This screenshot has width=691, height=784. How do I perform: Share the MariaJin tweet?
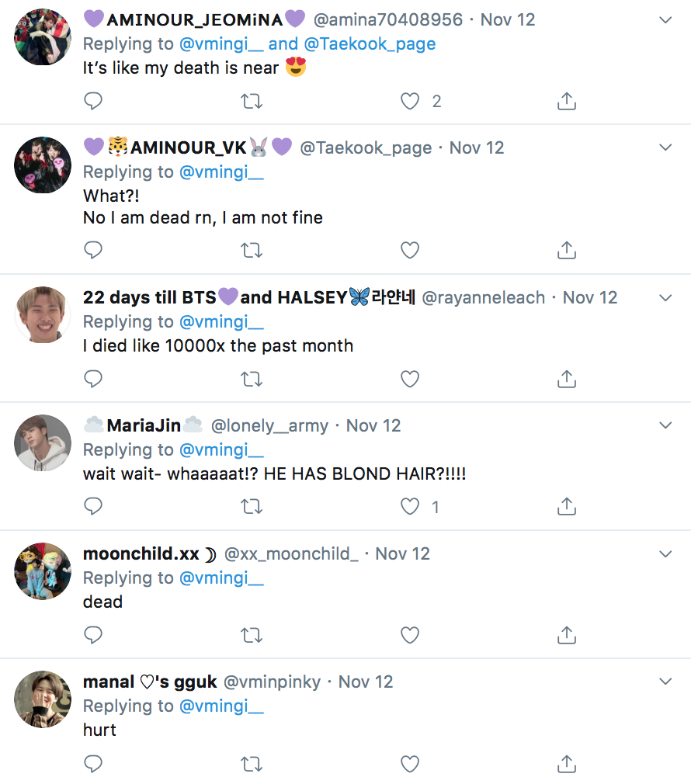567,507
